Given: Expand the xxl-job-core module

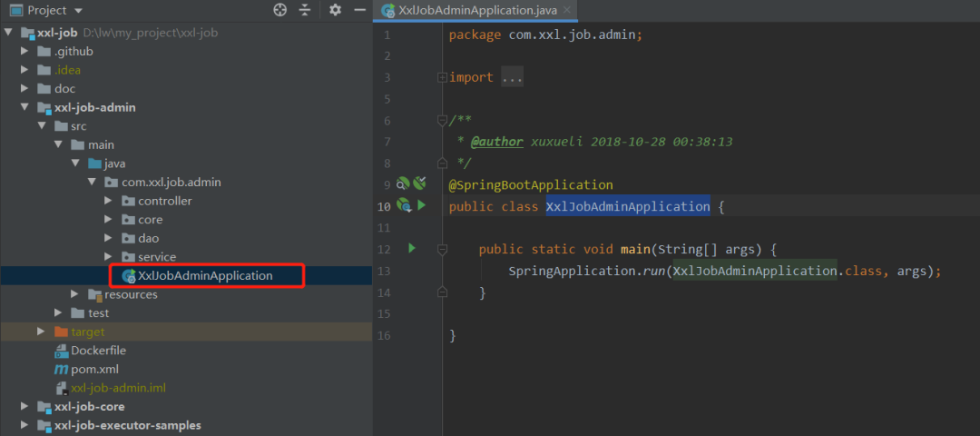Looking at the screenshot, I should [x=24, y=407].
